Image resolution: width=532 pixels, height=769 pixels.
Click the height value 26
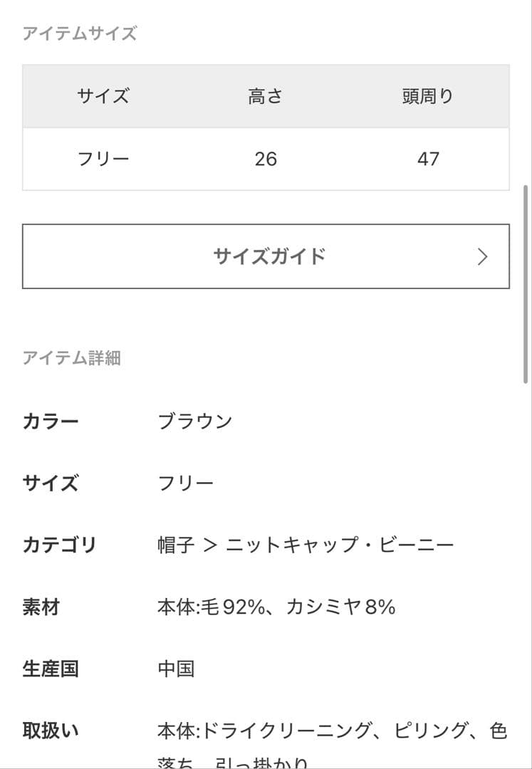[x=266, y=159]
